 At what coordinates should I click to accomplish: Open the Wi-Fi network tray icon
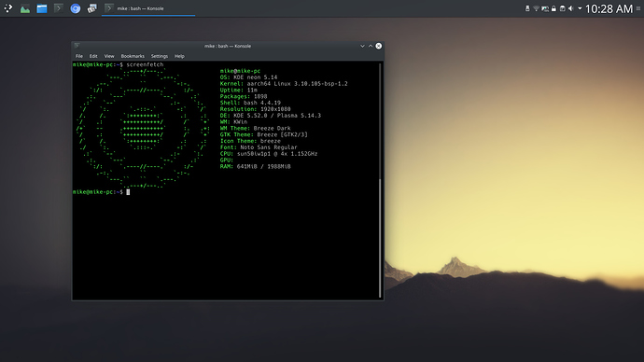click(x=536, y=8)
